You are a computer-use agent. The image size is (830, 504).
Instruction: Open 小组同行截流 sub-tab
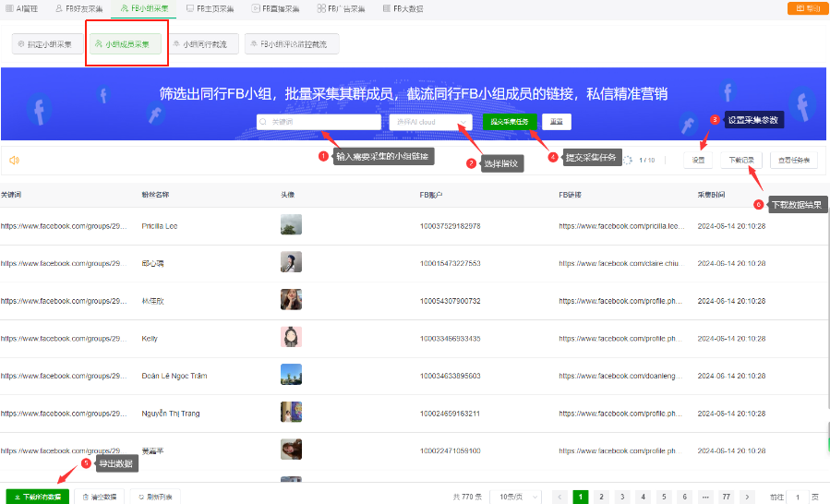tap(203, 44)
